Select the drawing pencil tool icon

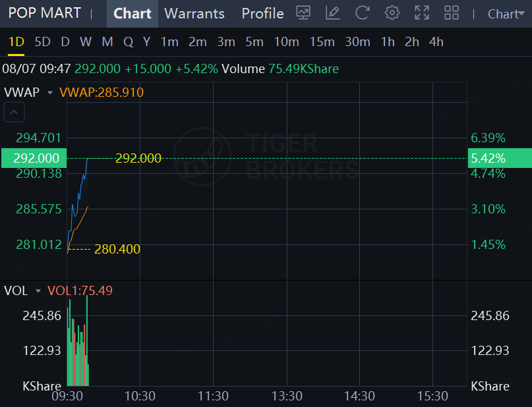[x=332, y=13]
